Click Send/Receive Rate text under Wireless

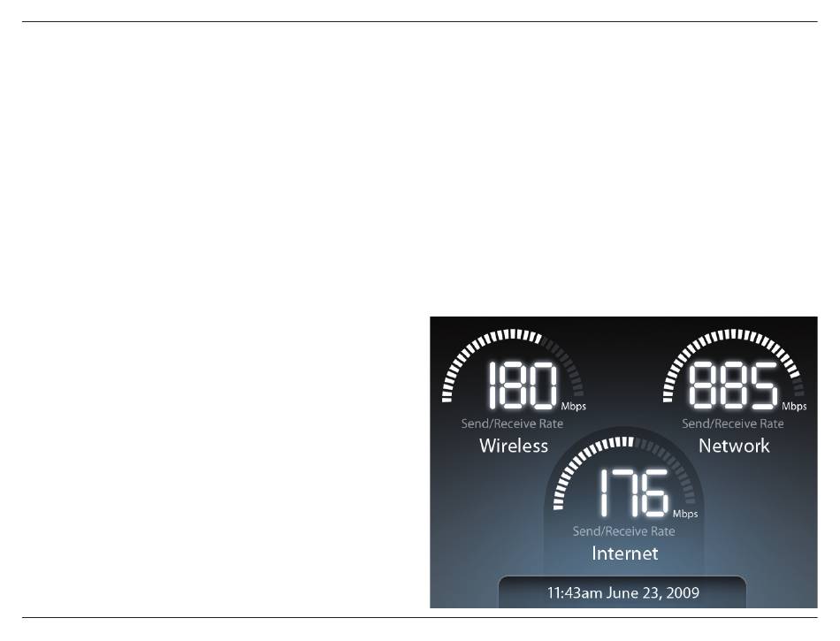tap(512, 424)
